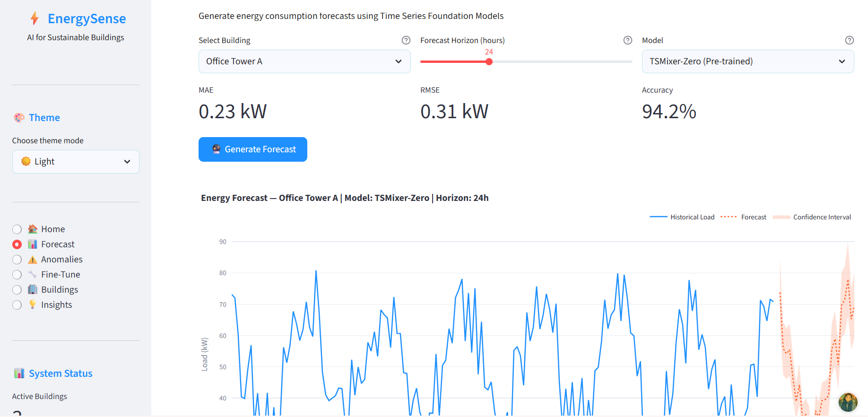The width and height of the screenshot is (868, 417).
Task: Open the Model dropdown showing TSMixer-Zero
Action: pyautogui.click(x=748, y=61)
